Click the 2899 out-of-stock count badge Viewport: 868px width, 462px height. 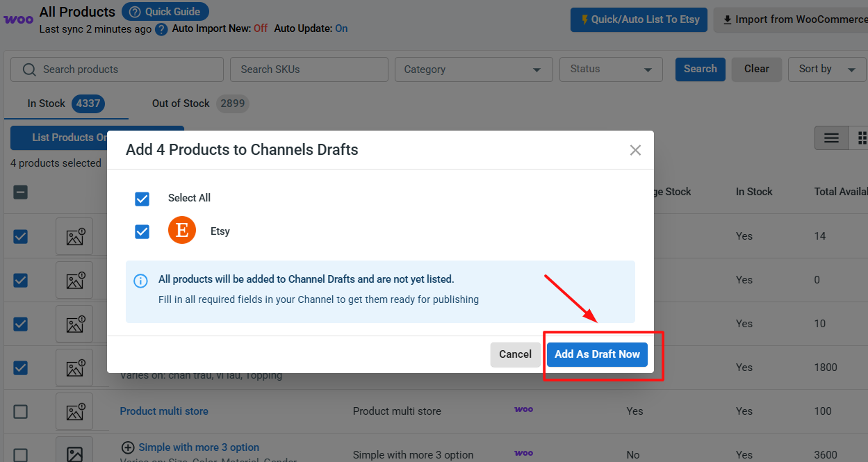tap(233, 104)
